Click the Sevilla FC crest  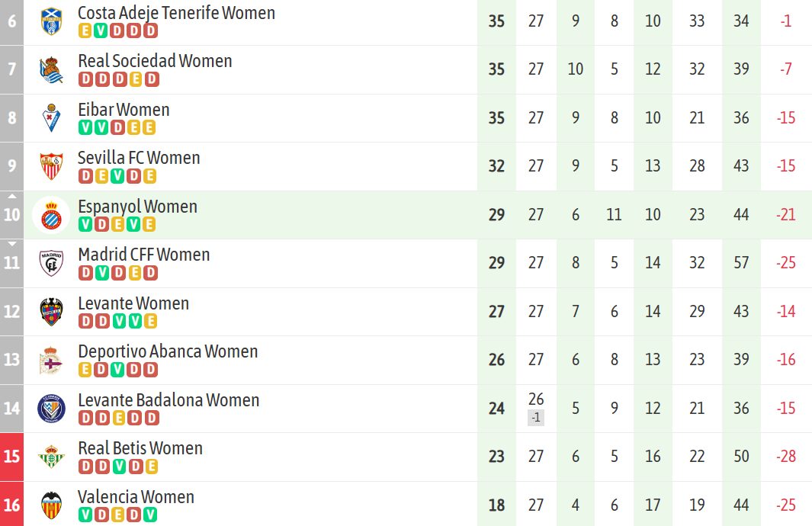pyautogui.click(x=51, y=165)
